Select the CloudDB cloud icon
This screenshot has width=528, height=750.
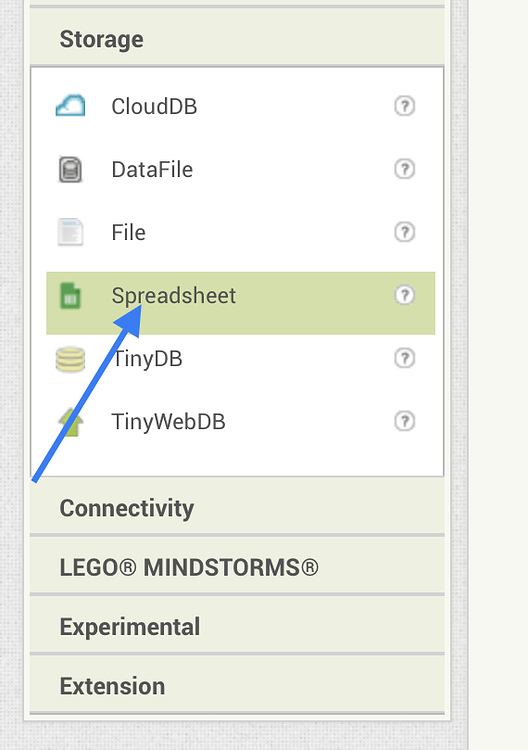click(x=70, y=105)
